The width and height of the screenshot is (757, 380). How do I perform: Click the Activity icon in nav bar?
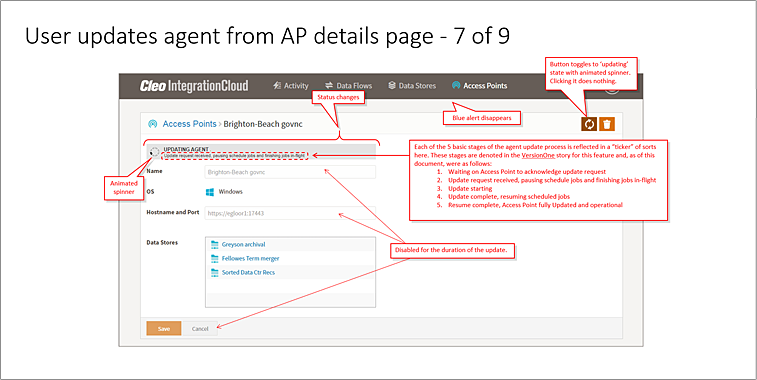click(x=277, y=85)
